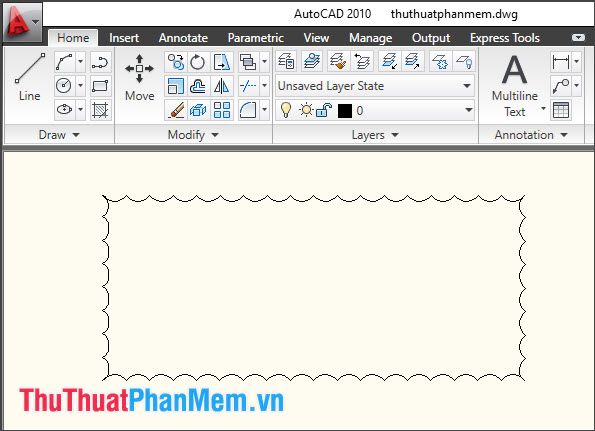Click layer 0 black color swatch
The image size is (595, 431).
coord(345,111)
